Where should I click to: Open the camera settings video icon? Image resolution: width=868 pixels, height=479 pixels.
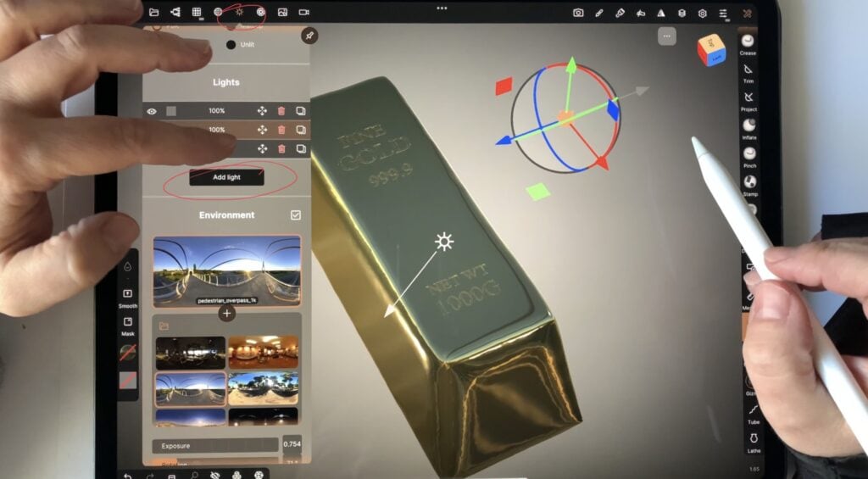coord(303,12)
